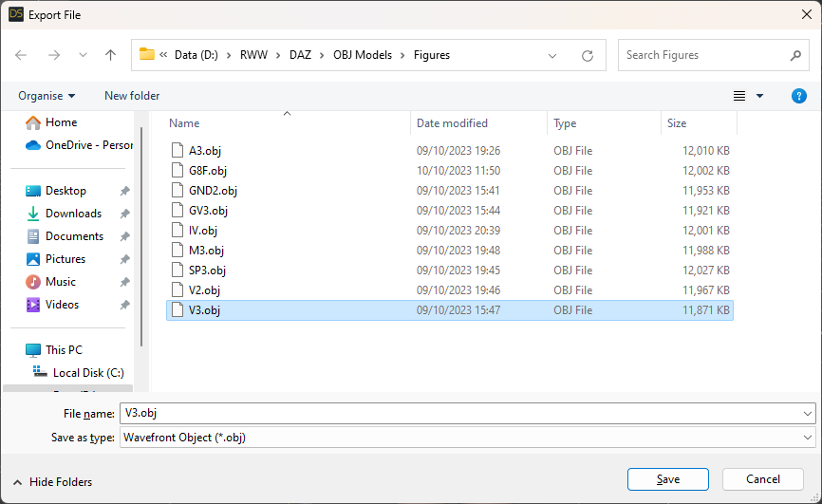Screen dimensions: 822x504
Task: Open the File name history dropdown
Action: point(808,414)
